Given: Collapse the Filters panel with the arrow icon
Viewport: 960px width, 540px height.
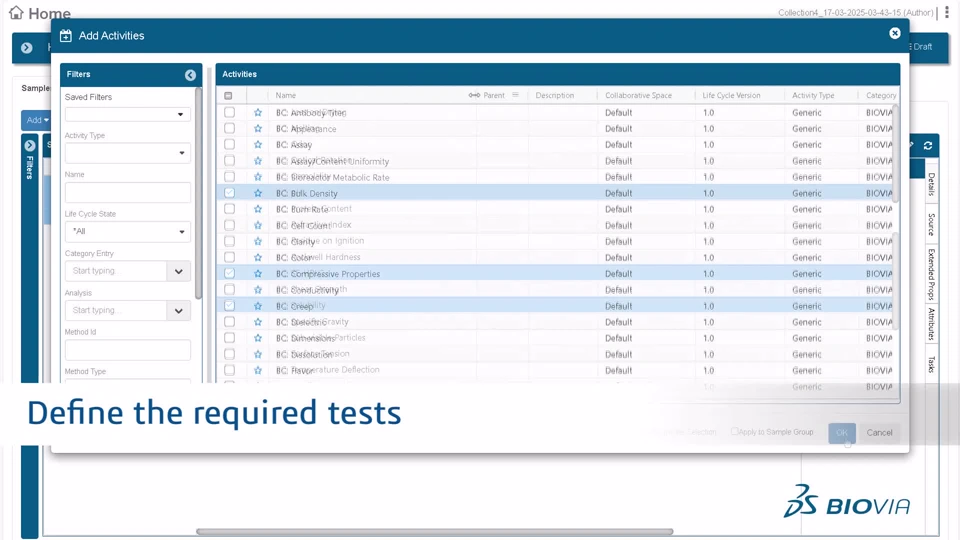Looking at the screenshot, I should tap(190, 75).
